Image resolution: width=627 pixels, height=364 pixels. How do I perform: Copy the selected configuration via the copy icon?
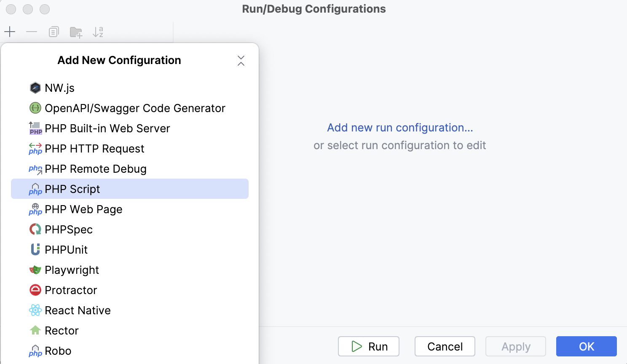tap(54, 32)
